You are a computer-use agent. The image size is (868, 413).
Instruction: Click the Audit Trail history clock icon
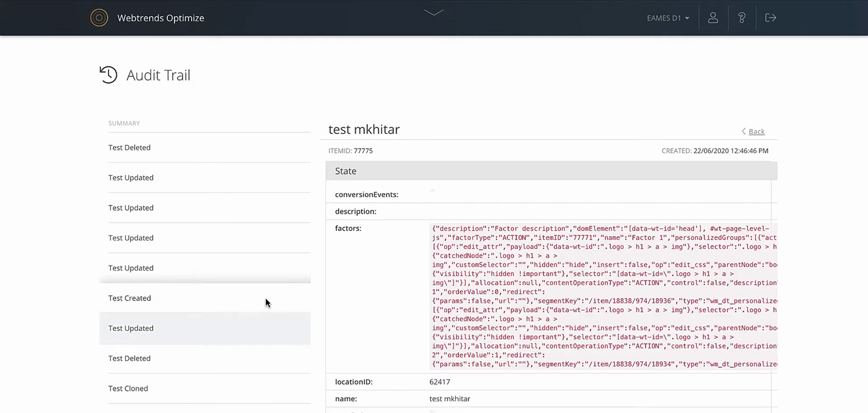(108, 75)
